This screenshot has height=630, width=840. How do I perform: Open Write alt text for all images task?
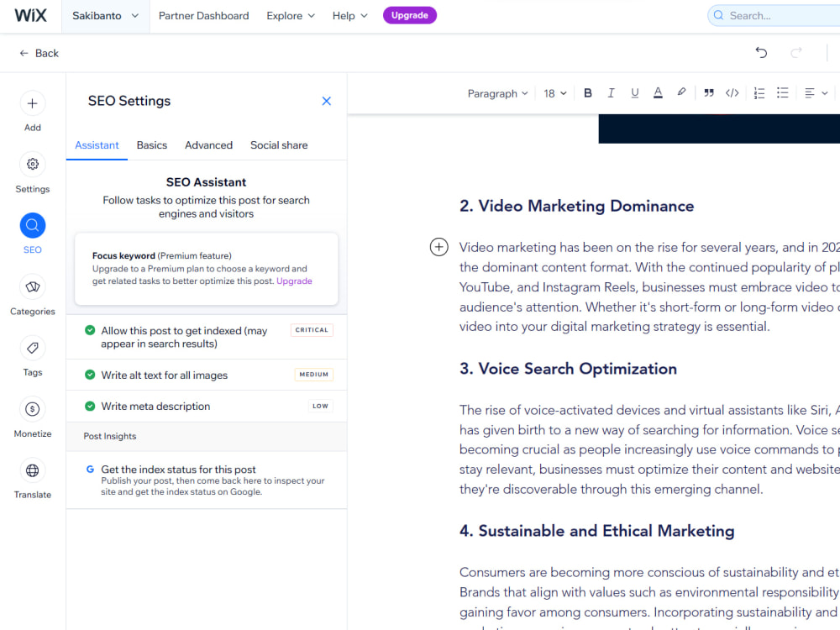pos(207,375)
